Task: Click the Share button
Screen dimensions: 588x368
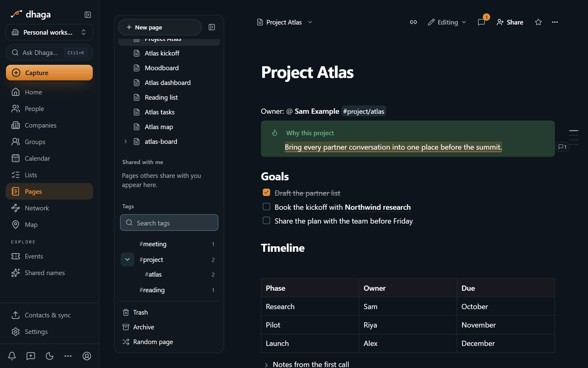Action: click(x=510, y=22)
